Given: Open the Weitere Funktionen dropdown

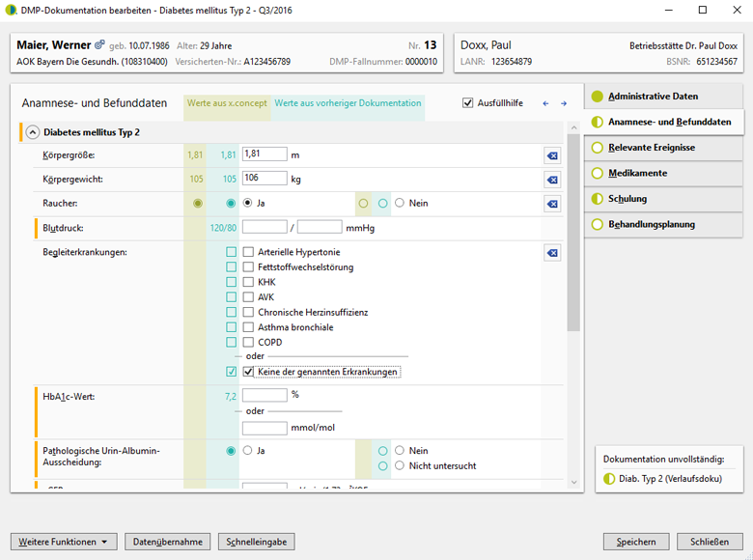Looking at the screenshot, I should click(64, 542).
